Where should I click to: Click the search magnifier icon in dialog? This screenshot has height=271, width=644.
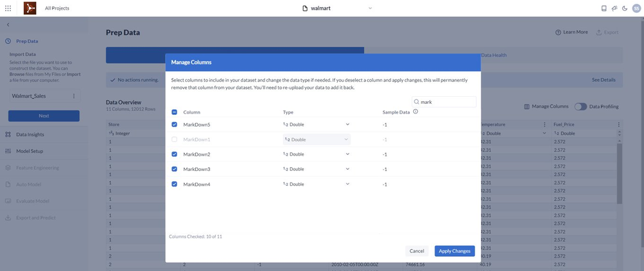pos(416,102)
